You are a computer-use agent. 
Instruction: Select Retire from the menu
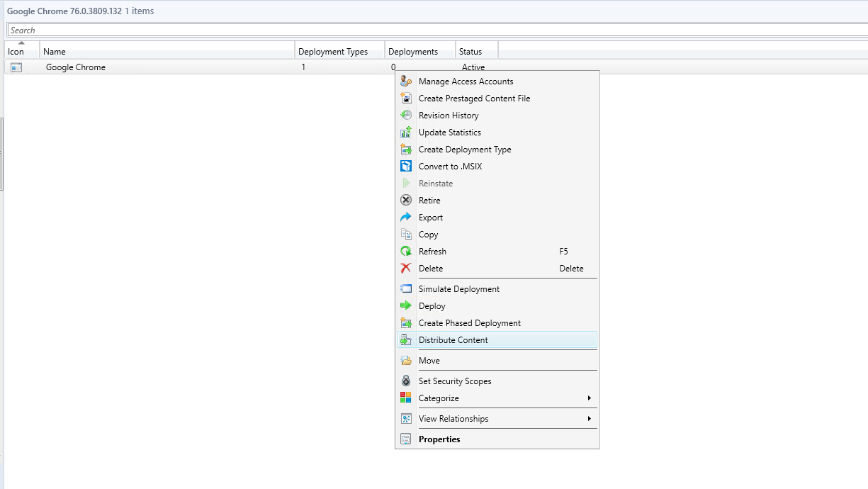pyautogui.click(x=497, y=201)
